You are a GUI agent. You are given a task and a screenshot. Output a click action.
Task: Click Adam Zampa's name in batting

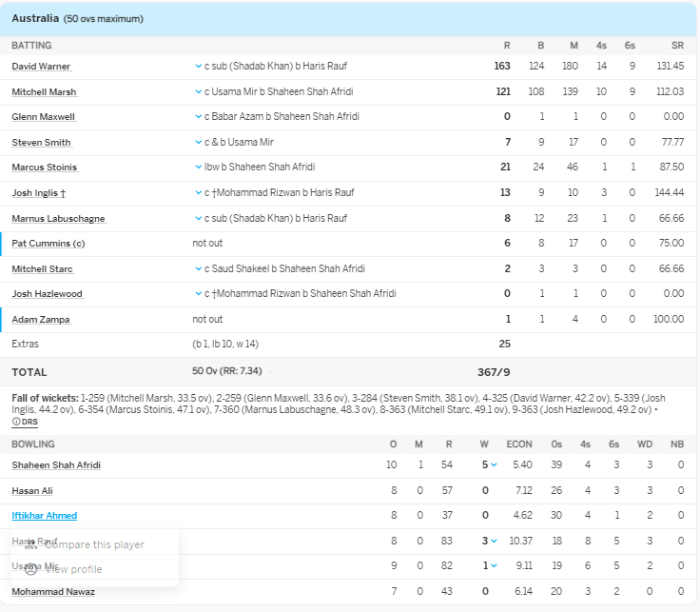tap(41, 320)
